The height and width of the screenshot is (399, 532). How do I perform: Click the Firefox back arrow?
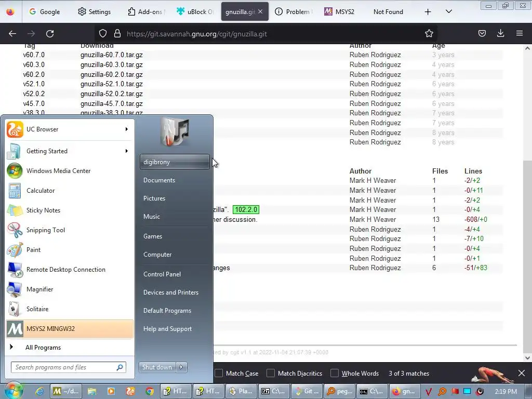pyautogui.click(x=12, y=34)
